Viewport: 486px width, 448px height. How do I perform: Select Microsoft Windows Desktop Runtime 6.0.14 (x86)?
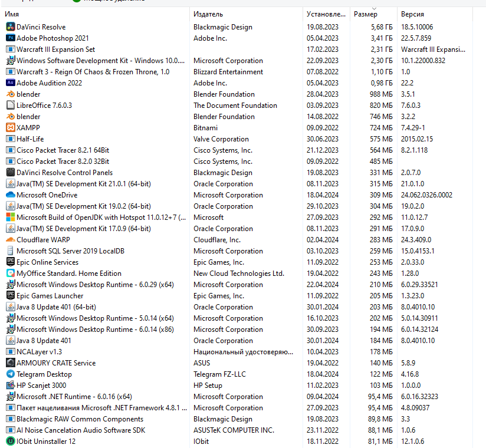95,330
